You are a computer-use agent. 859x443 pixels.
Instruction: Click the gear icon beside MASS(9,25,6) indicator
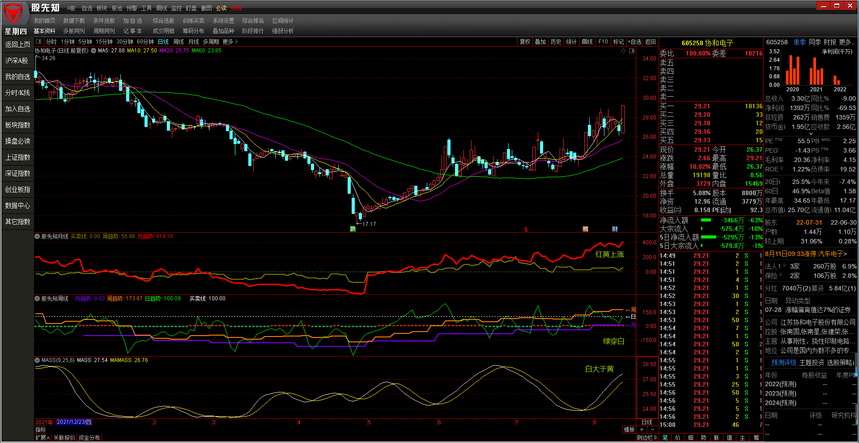pyautogui.click(x=37, y=360)
